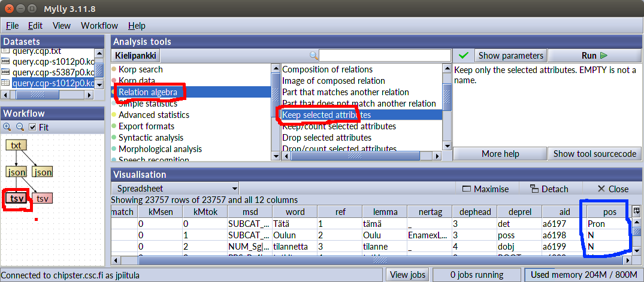This screenshot has width=644, height=282.
Task: Click the search magnifier icon in Analysis tools
Action: pos(313,56)
